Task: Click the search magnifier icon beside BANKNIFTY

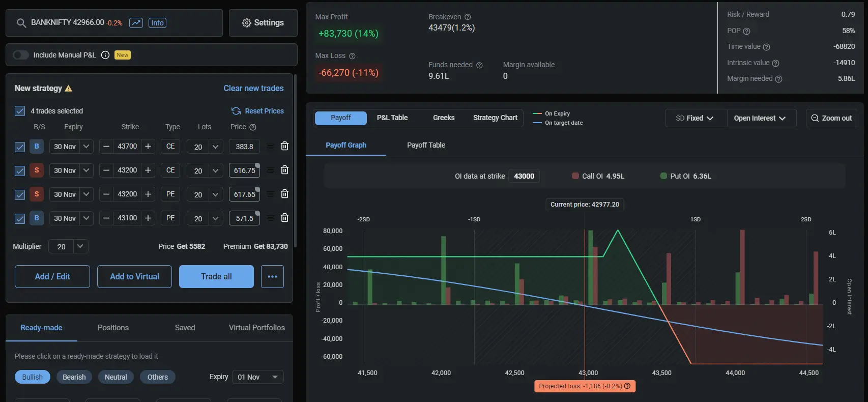Action: tap(21, 23)
